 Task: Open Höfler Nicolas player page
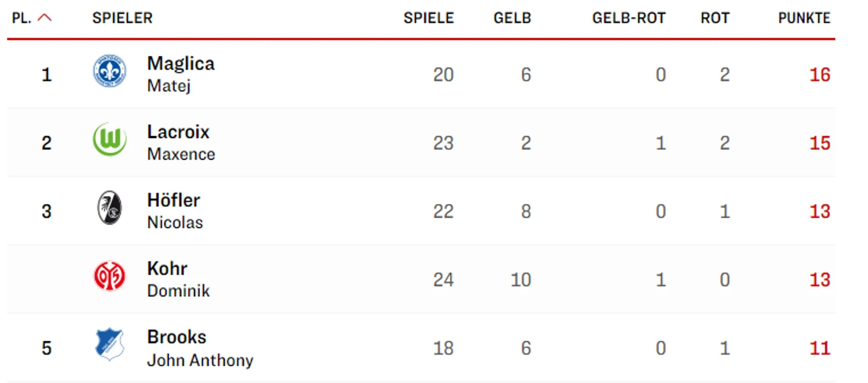point(175,211)
